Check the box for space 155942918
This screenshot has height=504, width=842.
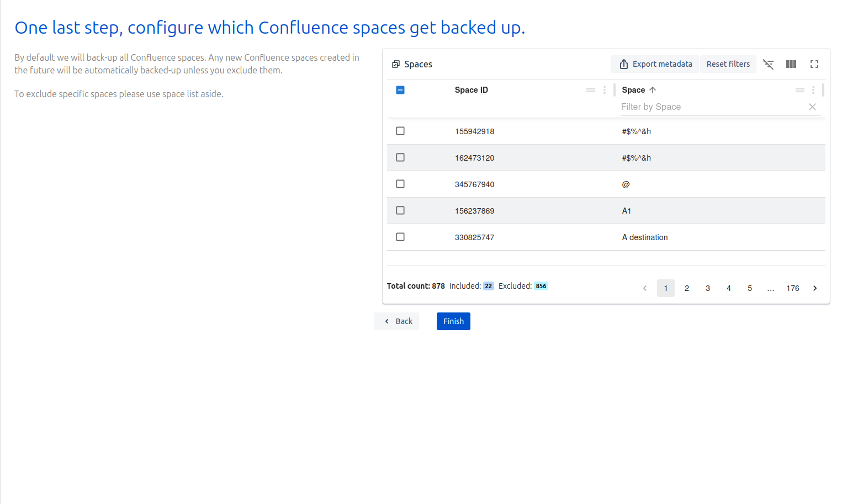click(x=400, y=131)
